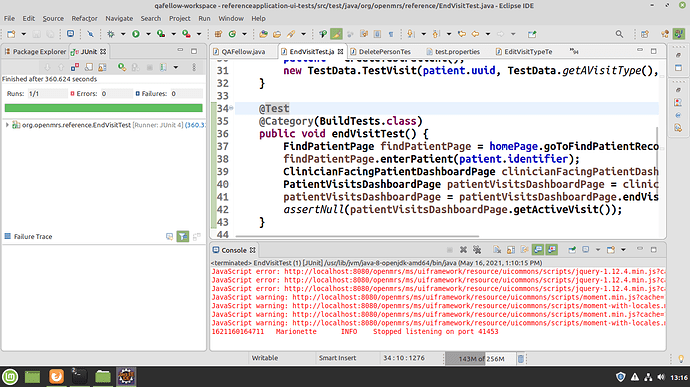Click the green JUnit progress bar
Screen dimensions: 690x387
pos(103,108)
